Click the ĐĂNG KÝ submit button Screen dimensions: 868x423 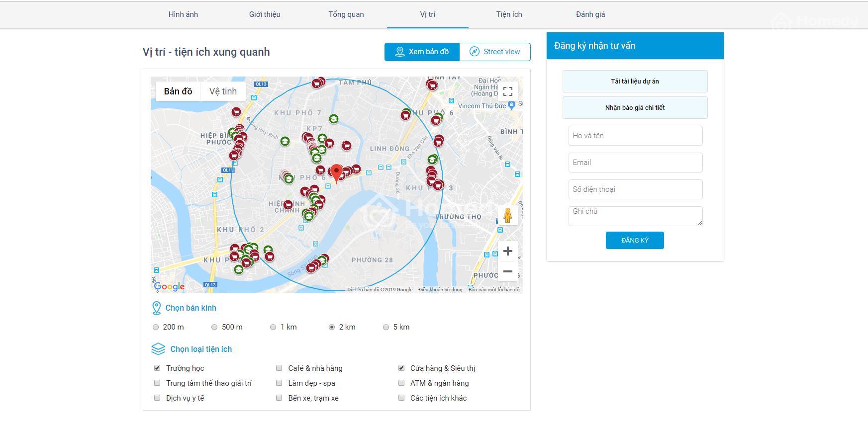(x=635, y=241)
